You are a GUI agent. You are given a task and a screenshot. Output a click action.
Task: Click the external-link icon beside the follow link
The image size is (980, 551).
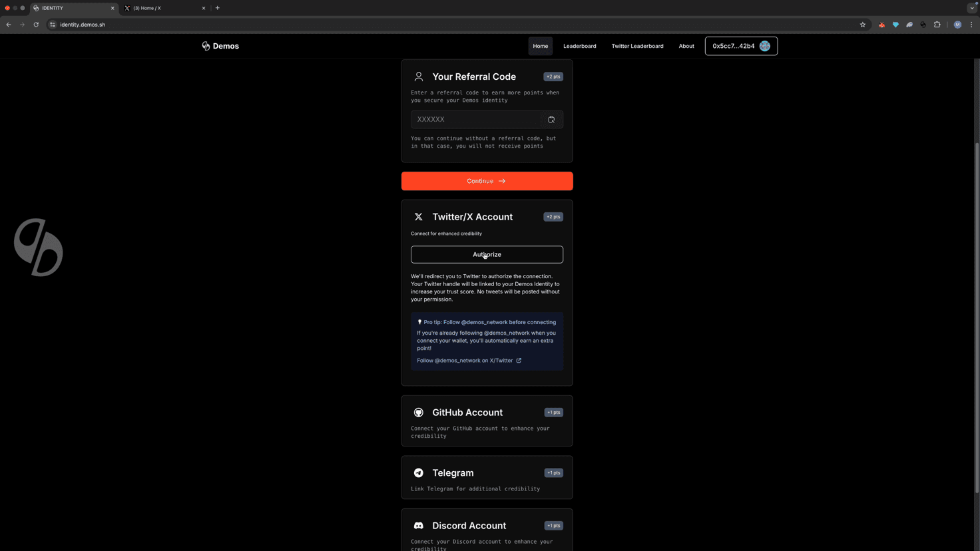click(519, 360)
